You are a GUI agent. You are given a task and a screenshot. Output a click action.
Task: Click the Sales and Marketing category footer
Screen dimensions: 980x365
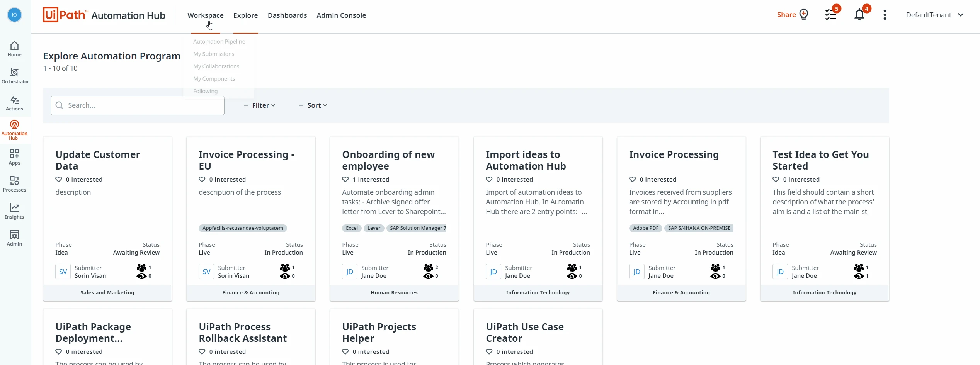[107, 293]
